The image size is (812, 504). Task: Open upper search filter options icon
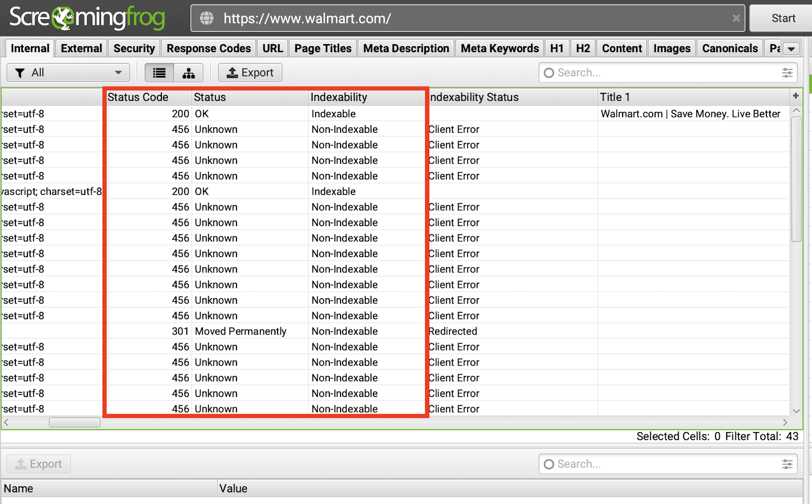(x=787, y=73)
